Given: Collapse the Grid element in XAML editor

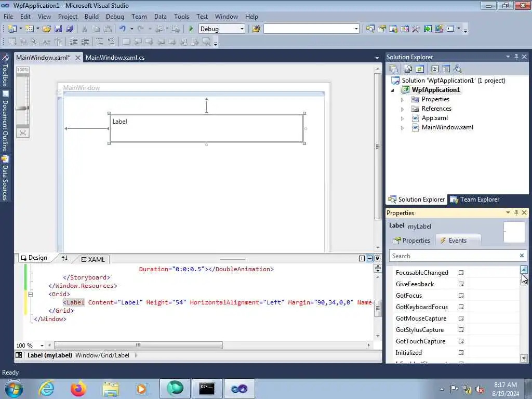Looking at the screenshot, I should pyautogui.click(x=30, y=294).
